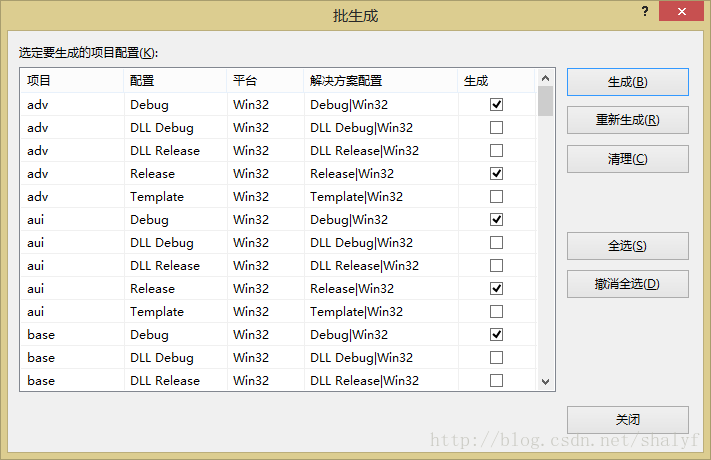Close the dialog with the 关闭 button
711x460 pixels.
tap(628, 420)
